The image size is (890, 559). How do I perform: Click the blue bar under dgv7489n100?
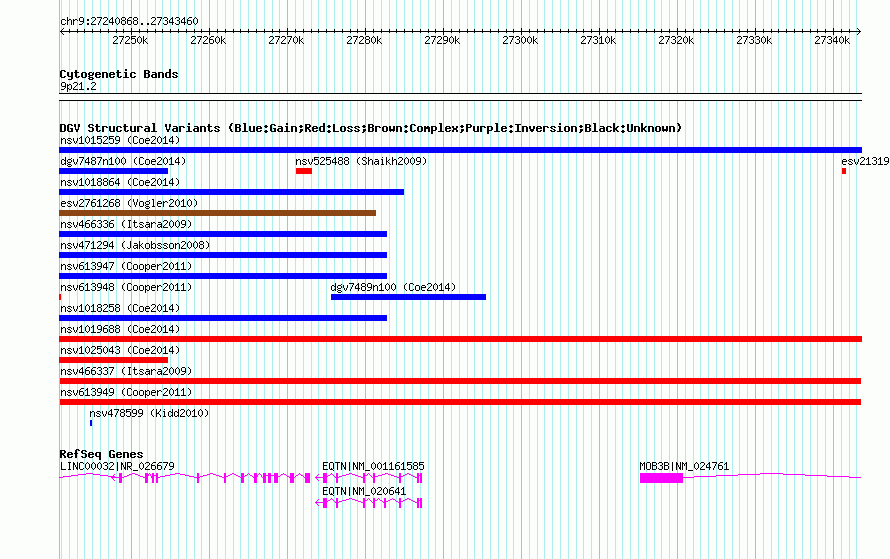click(x=408, y=297)
